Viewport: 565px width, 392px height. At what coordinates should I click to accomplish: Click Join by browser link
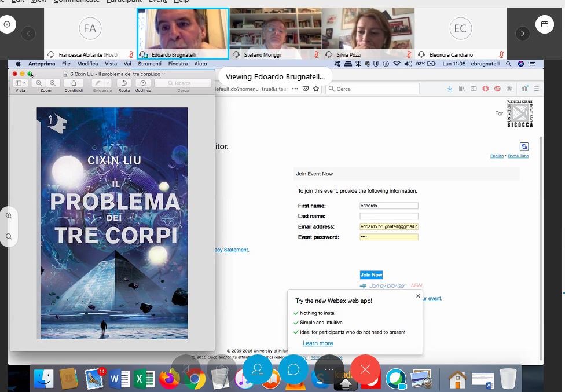(x=387, y=285)
